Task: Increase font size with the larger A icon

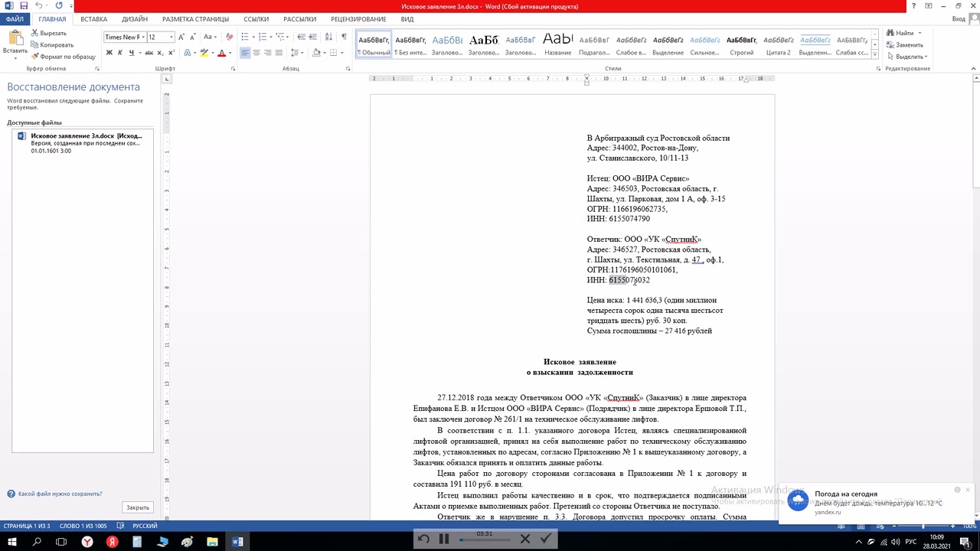Action: pyautogui.click(x=181, y=37)
